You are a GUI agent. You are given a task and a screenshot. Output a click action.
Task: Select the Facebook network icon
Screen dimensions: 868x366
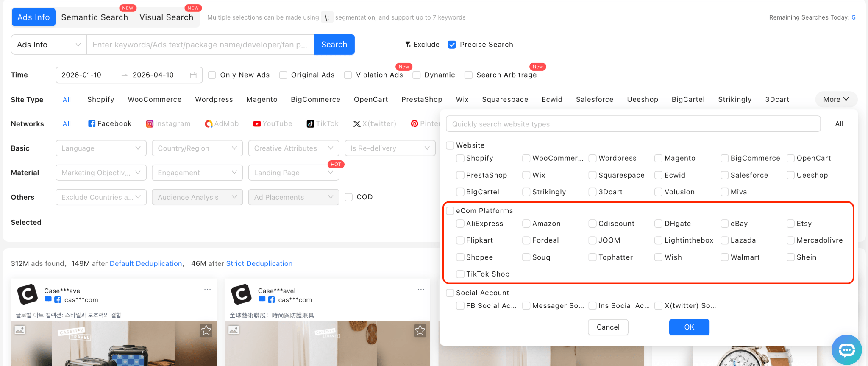(x=92, y=124)
